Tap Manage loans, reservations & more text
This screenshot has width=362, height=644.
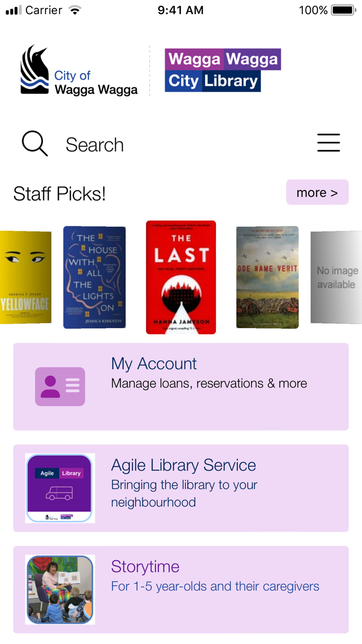pos(209,384)
